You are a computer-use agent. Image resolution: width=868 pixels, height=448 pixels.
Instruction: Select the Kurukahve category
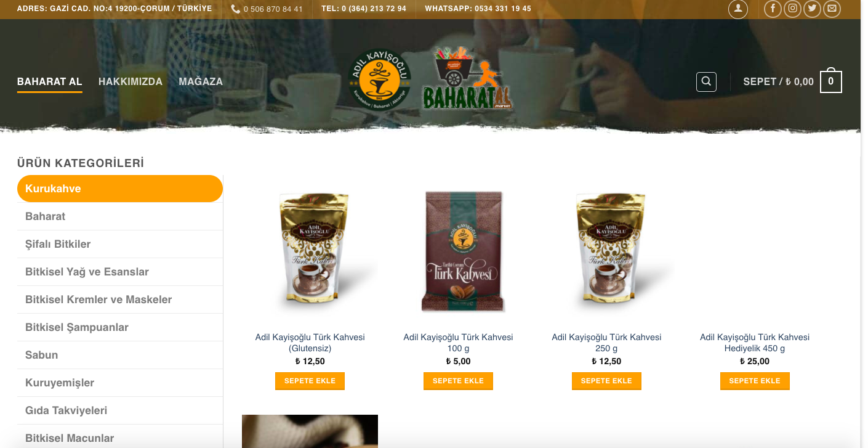pyautogui.click(x=120, y=189)
